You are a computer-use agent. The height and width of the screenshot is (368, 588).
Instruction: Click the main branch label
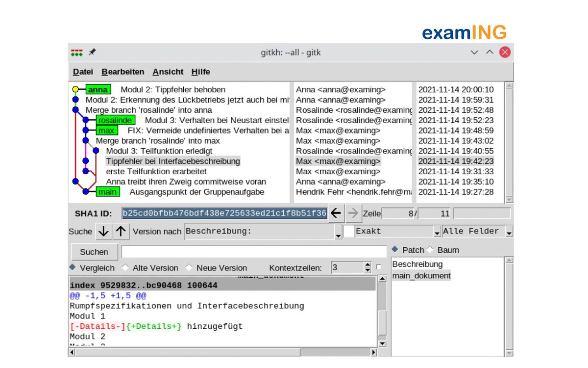pyautogui.click(x=108, y=192)
